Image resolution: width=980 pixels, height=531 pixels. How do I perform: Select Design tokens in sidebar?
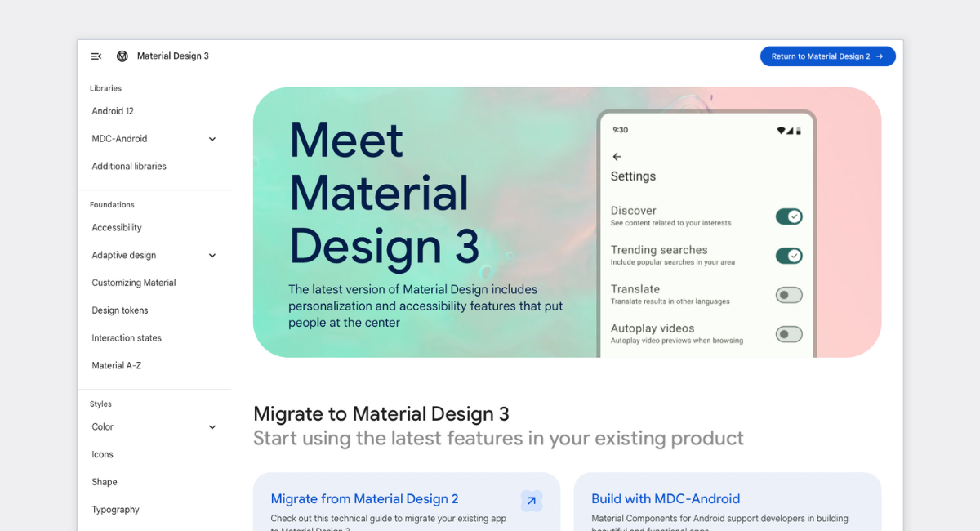(x=120, y=310)
